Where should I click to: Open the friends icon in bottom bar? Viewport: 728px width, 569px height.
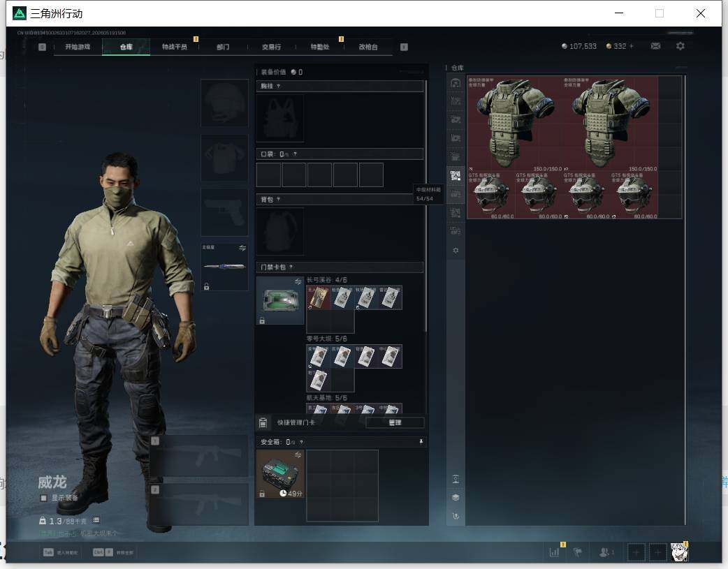[604, 552]
